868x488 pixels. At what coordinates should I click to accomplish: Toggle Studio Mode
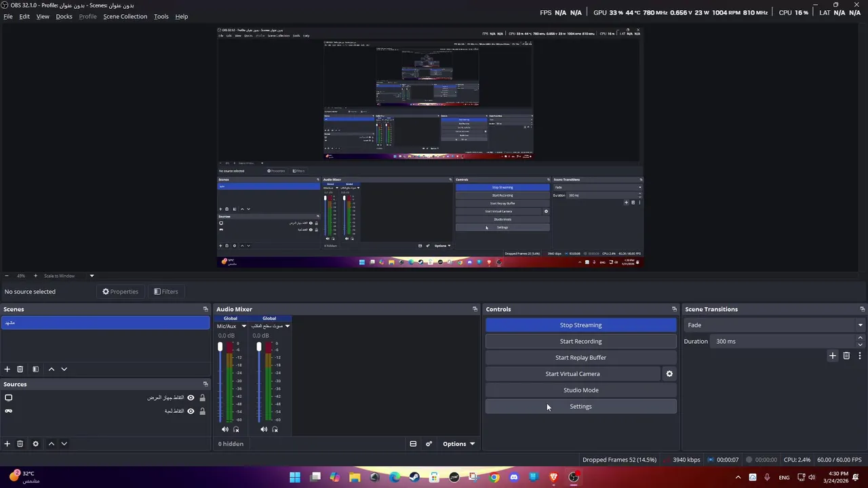pyautogui.click(x=581, y=390)
